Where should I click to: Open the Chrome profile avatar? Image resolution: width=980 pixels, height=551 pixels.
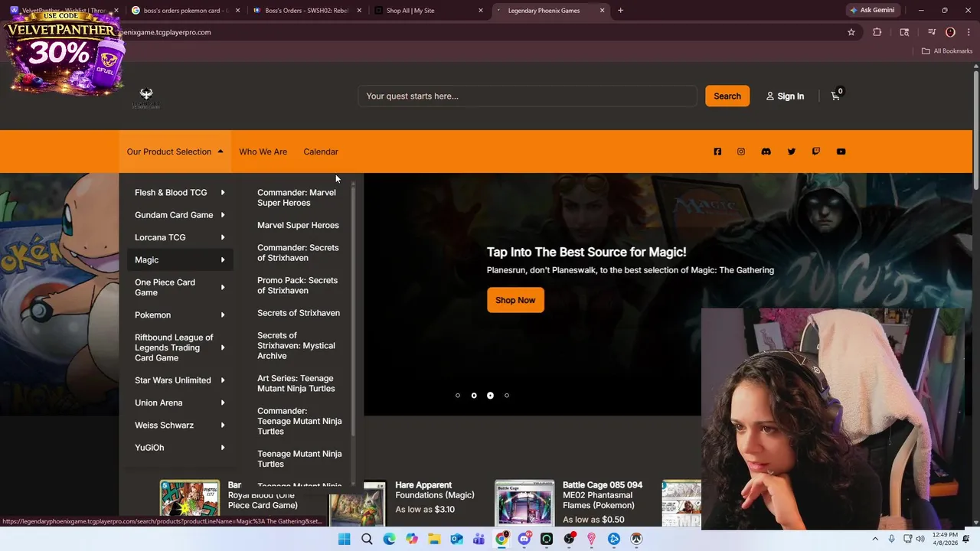pos(950,32)
